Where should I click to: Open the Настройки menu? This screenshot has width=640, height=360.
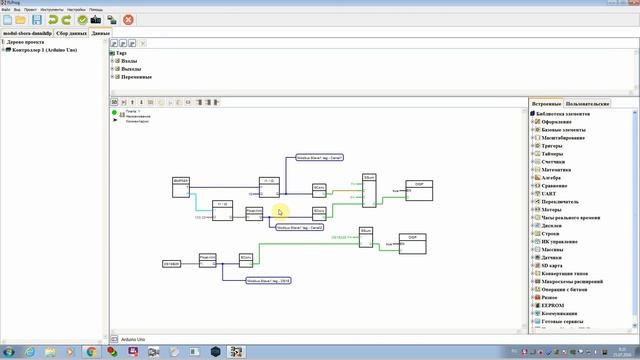click(76, 9)
